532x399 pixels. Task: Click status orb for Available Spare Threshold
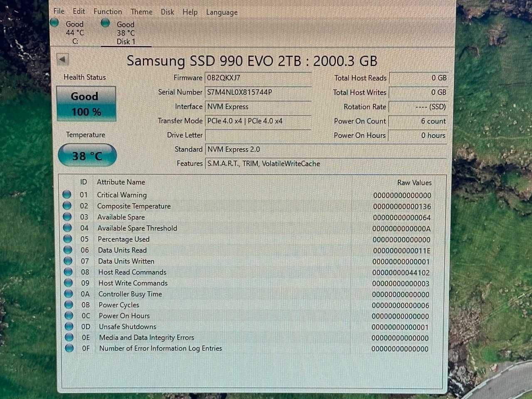tap(67, 227)
